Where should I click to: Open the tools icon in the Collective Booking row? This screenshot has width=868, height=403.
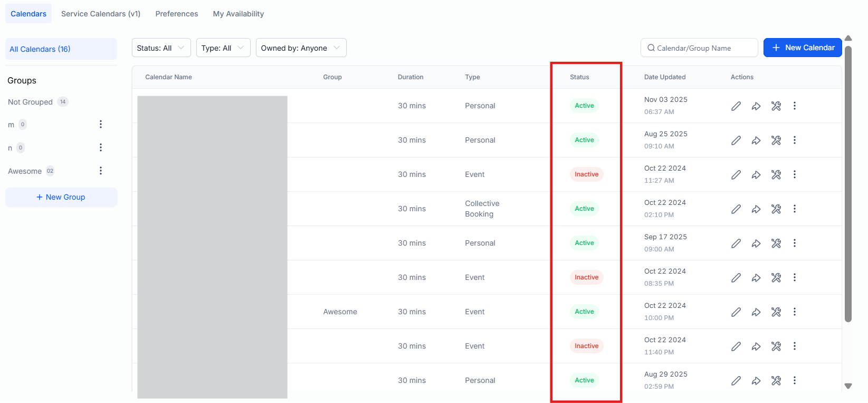[x=776, y=209]
